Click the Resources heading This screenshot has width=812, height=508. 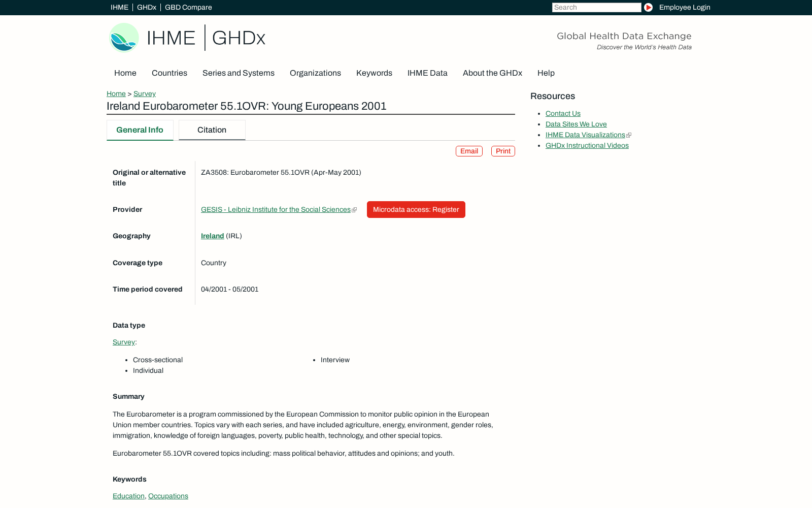point(553,97)
